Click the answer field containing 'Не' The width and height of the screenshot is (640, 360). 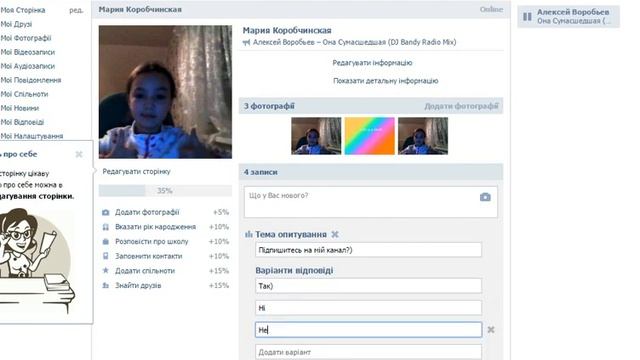[368, 330]
